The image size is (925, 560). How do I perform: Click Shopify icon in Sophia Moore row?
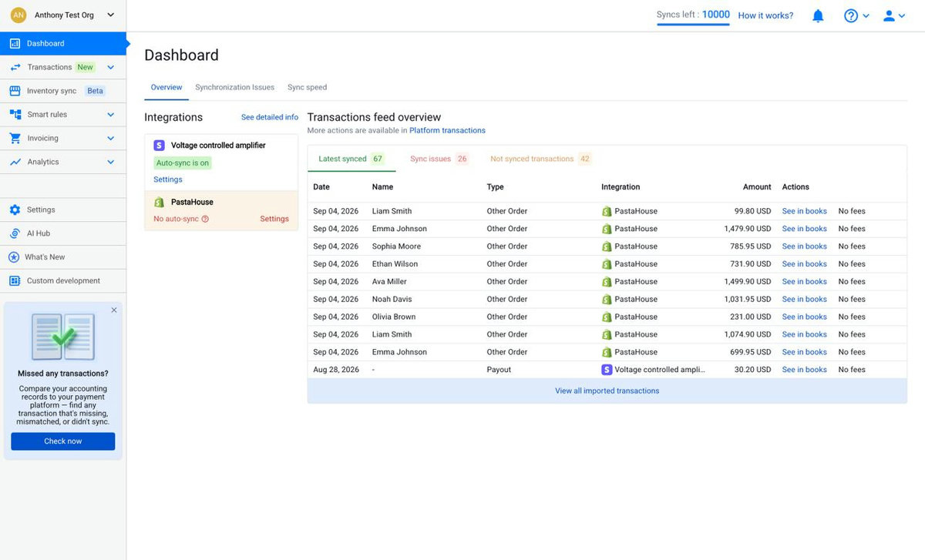pyautogui.click(x=607, y=246)
